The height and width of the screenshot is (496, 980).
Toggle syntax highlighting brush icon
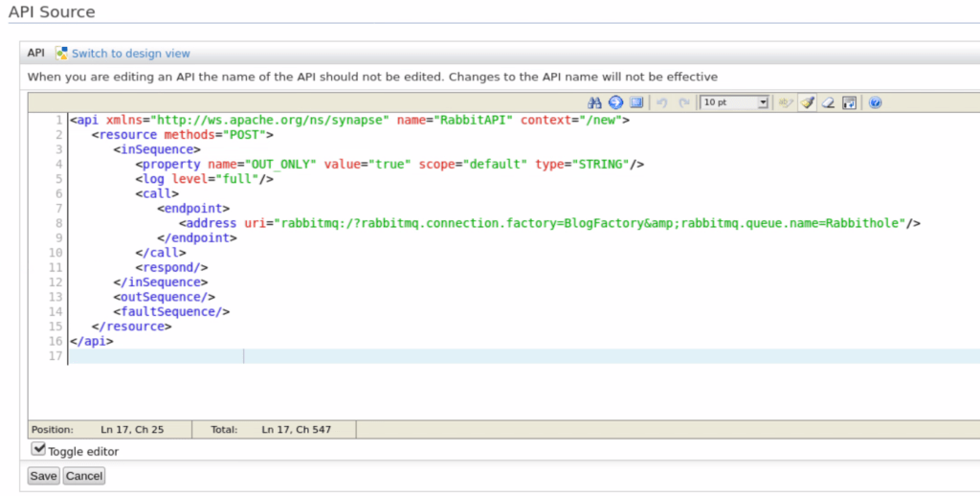tap(807, 102)
